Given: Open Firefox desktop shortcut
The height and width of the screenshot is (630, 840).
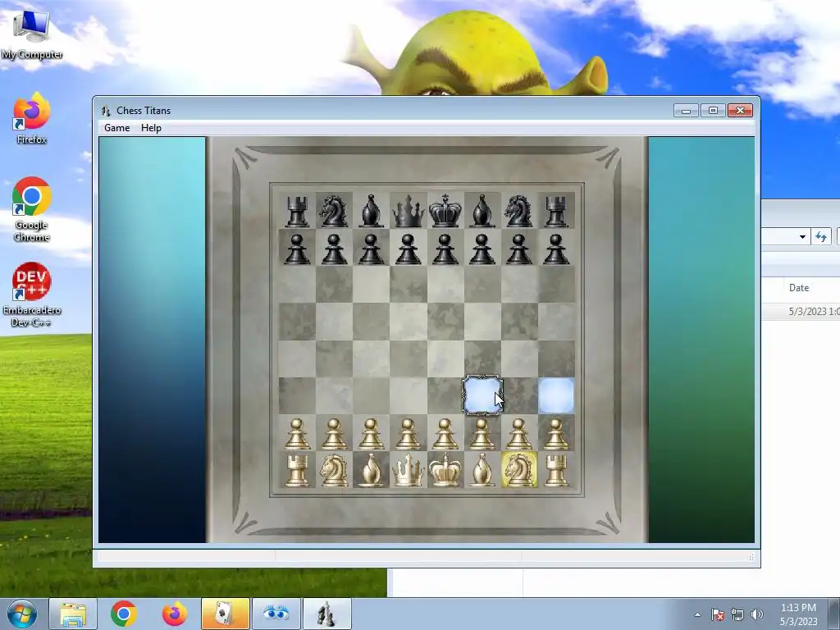Looking at the screenshot, I should (x=32, y=118).
